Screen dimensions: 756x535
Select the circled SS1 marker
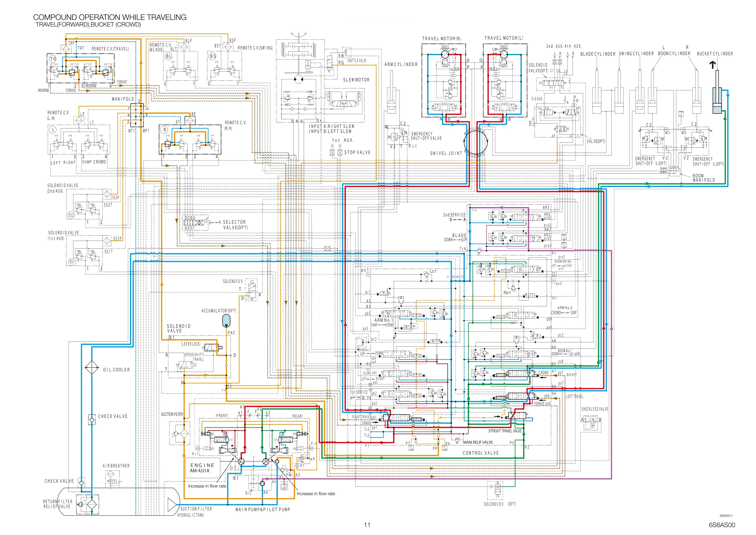tap(72, 262)
